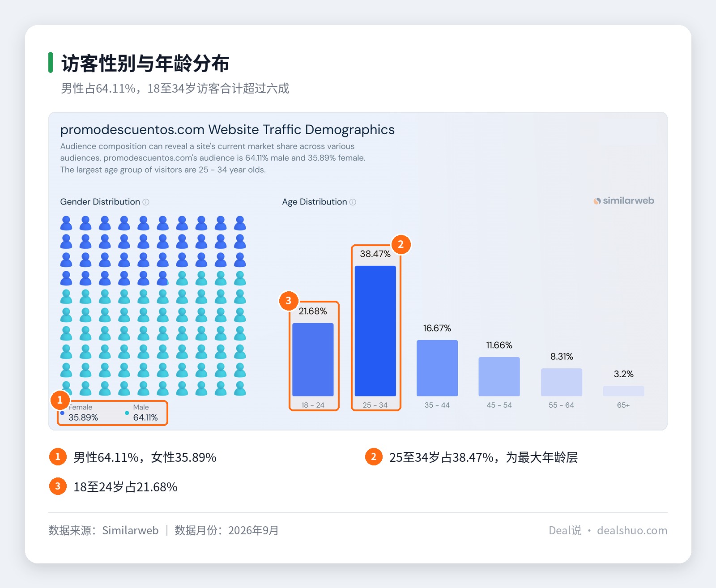Open the dealshuo.com link
Viewport: 716px width, 588px height.
pos(632,530)
